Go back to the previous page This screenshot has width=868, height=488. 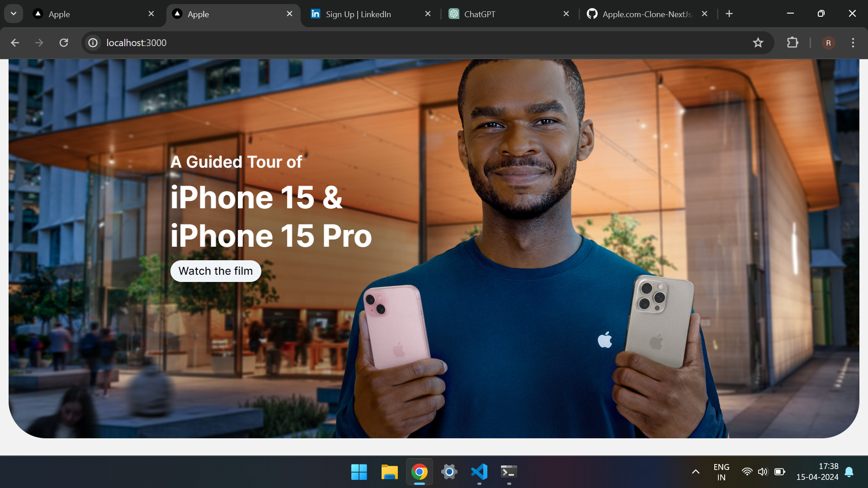pos(15,42)
